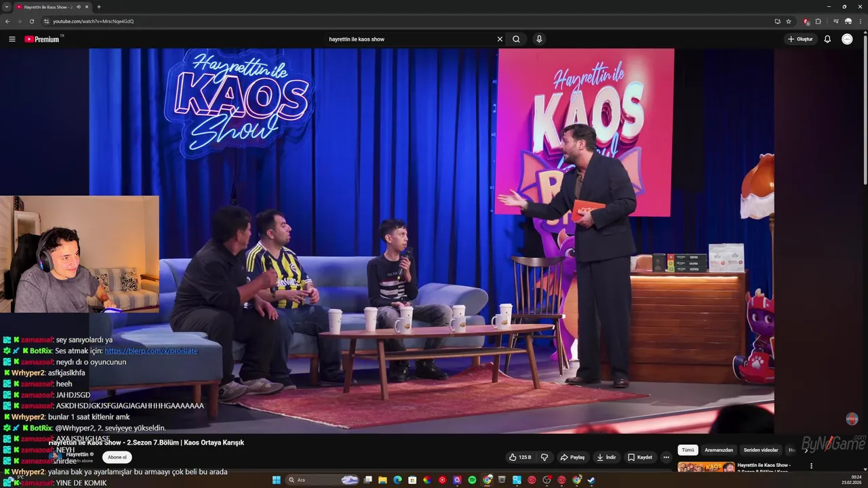This screenshot has height=488, width=868.
Task: Subscribe with the Abone ol button
Action: pos(117,457)
